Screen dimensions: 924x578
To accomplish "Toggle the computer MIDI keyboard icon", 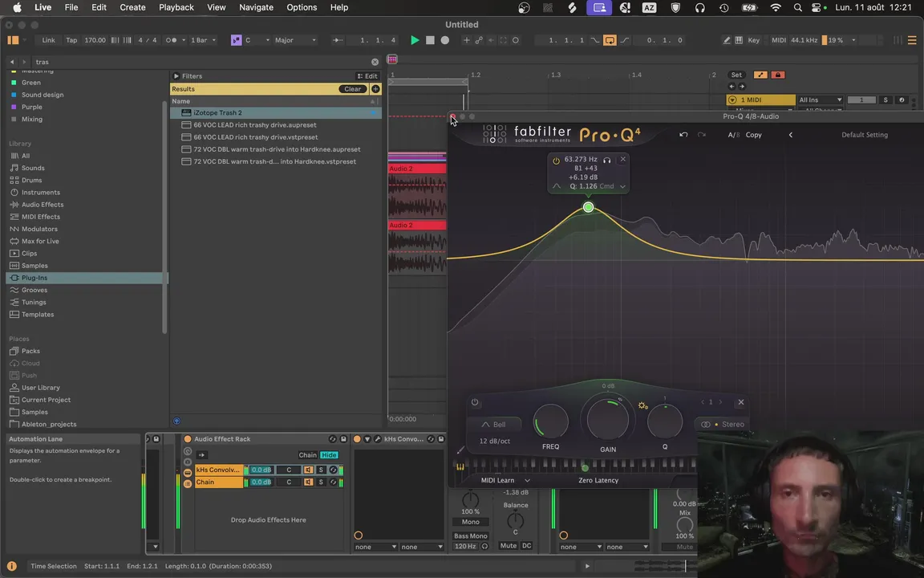I will (x=739, y=40).
